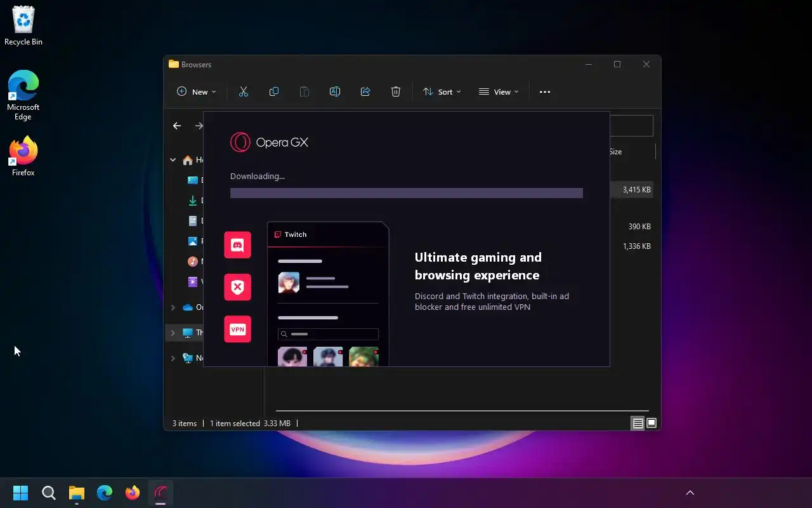Click the 390 KB file size cell

[639, 227]
